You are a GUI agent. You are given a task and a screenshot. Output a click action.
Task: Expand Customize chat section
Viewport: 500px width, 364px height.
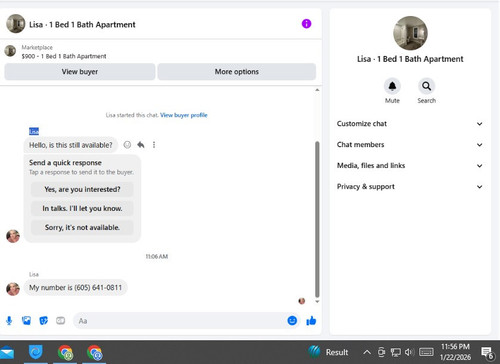pyautogui.click(x=410, y=124)
